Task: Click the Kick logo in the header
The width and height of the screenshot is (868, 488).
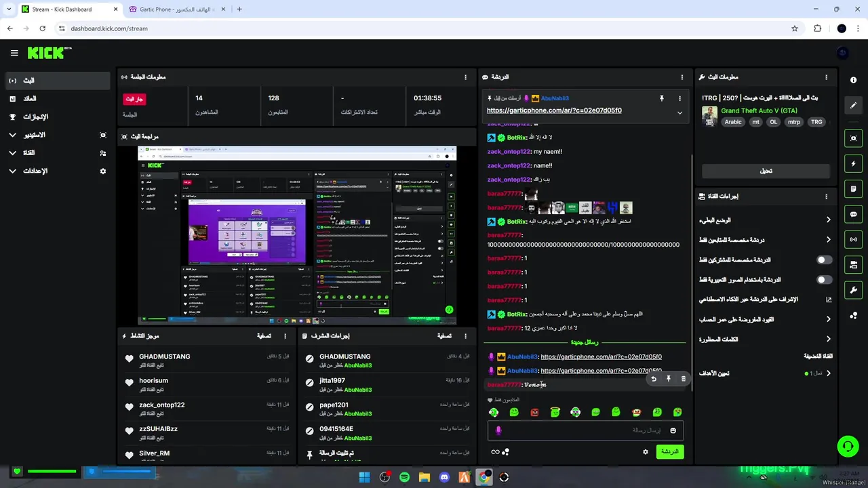Action: [50, 53]
